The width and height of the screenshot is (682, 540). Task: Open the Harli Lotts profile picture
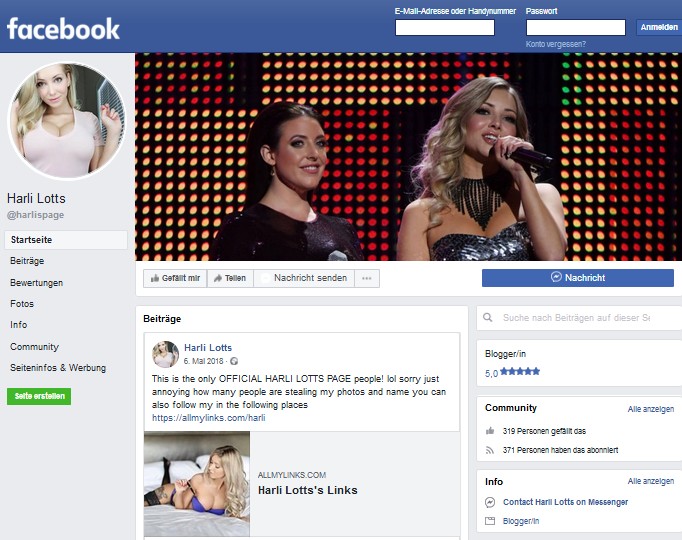[x=67, y=120]
